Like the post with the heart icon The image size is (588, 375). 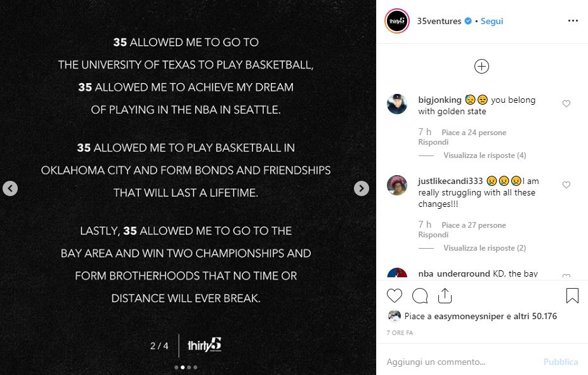click(395, 296)
